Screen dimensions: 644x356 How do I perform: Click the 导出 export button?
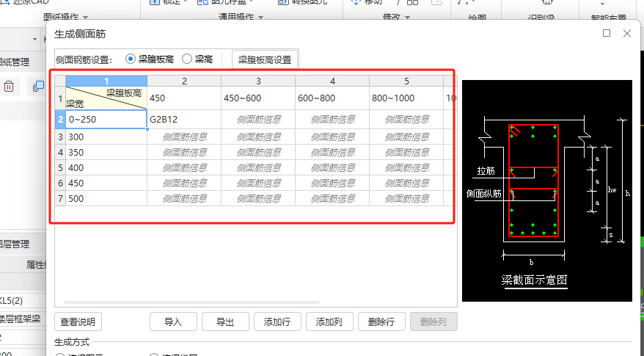[225, 322]
